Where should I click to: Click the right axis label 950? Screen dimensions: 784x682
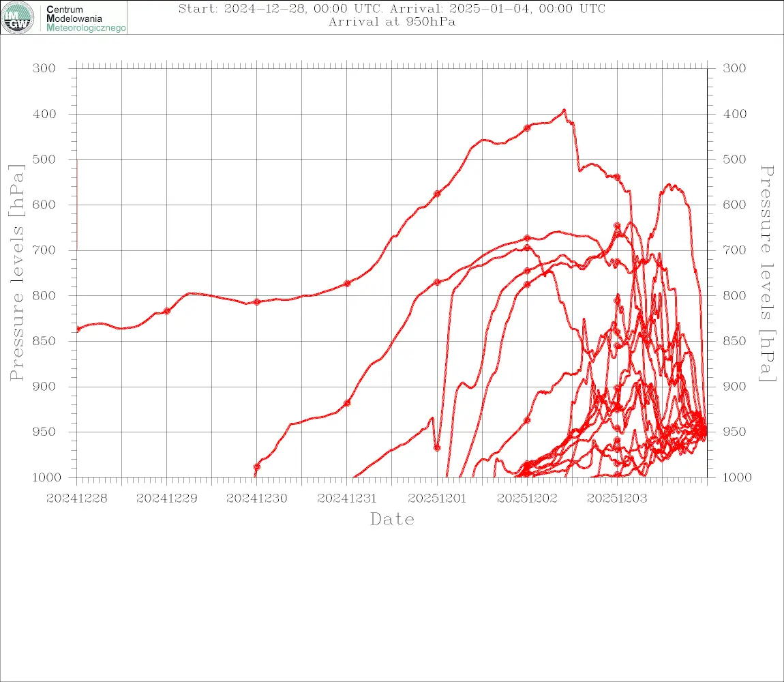(x=734, y=432)
